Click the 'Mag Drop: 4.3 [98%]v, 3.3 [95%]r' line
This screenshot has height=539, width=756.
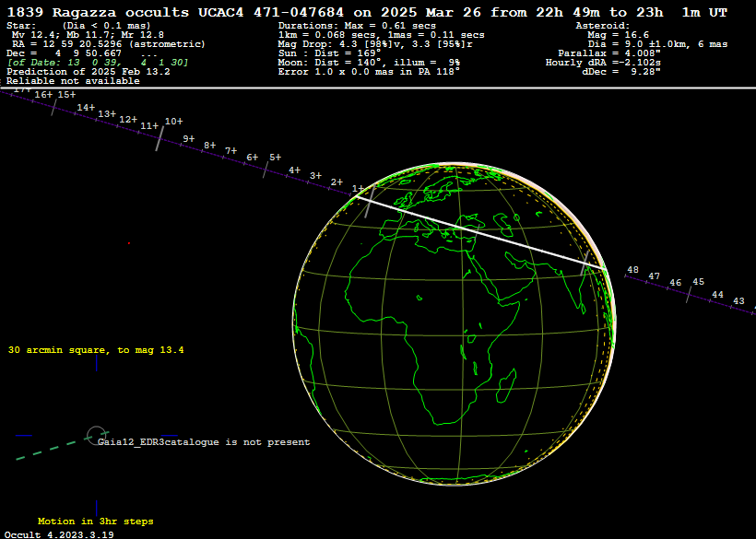(x=375, y=44)
